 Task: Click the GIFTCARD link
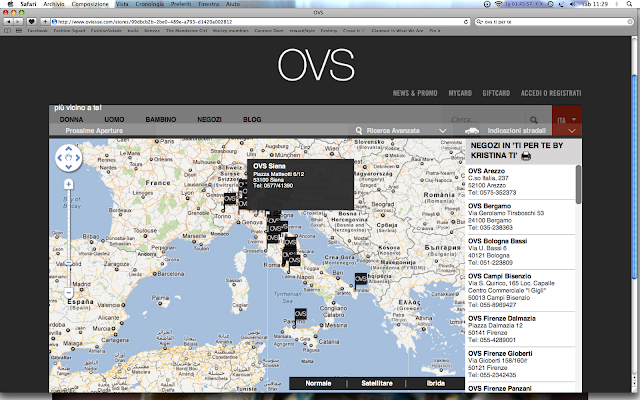pyautogui.click(x=496, y=93)
